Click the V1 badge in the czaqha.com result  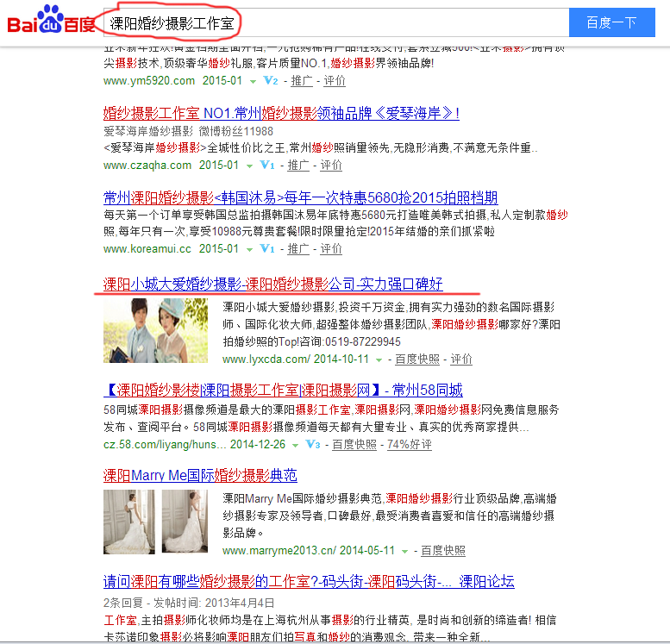267,165
